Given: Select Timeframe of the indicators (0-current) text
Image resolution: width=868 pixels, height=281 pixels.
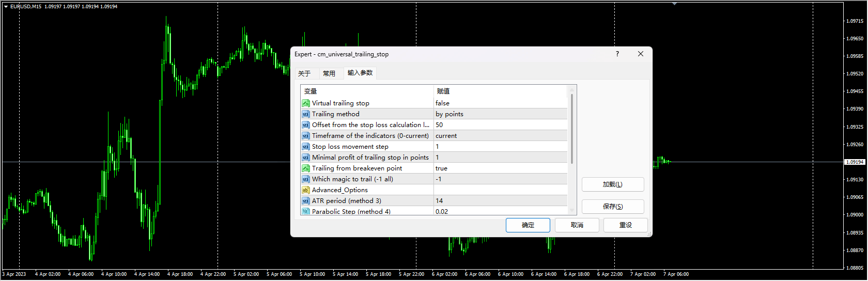Looking at the screenshot, I should [370, 136].
